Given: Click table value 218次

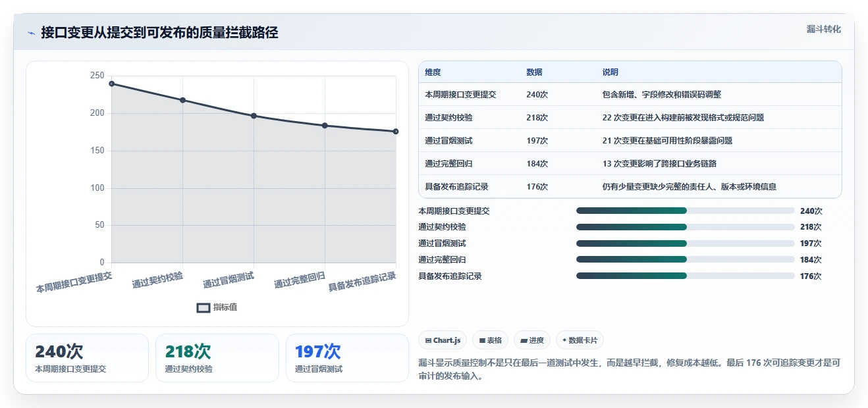Looking at the screenshot, I should coord(537,118).
